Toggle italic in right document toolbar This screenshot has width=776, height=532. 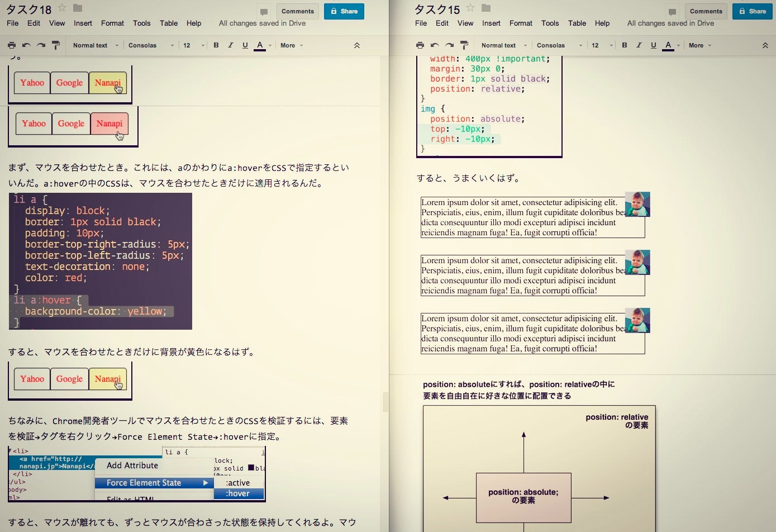(x=639, y=45)
